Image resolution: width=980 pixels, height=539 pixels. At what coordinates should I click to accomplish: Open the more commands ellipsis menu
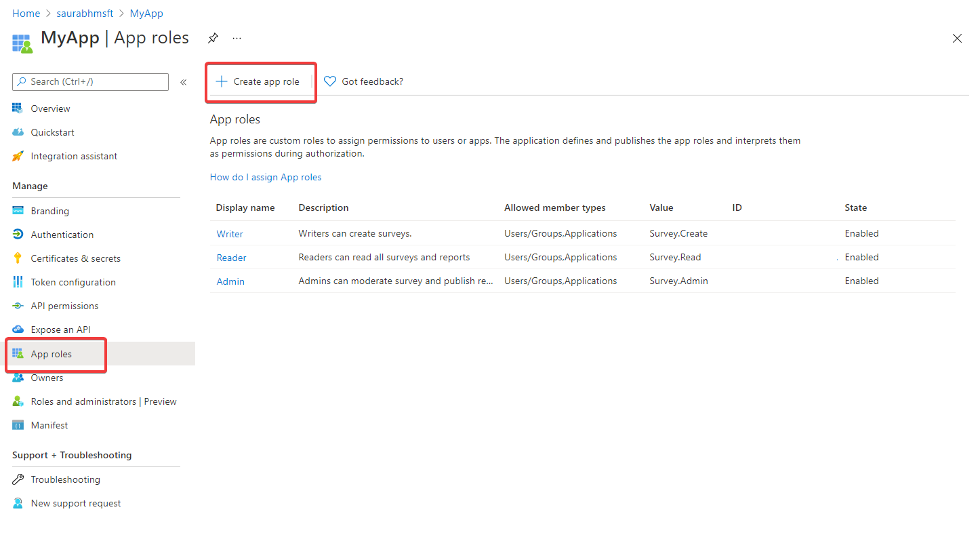[237, 38]
